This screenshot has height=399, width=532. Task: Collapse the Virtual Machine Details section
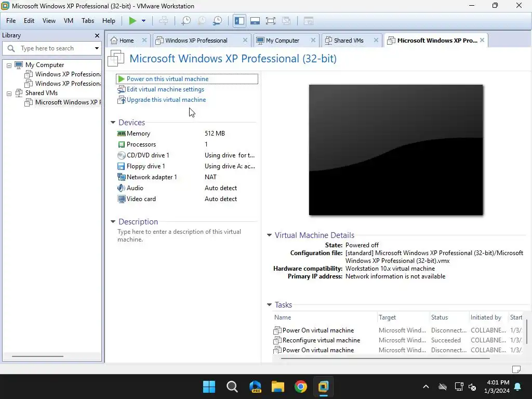(x=270, y=235)
